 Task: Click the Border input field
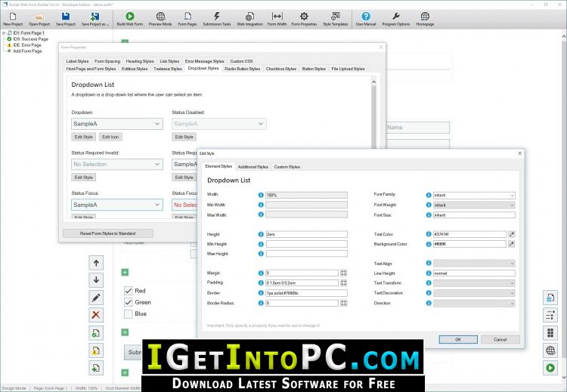307,293
